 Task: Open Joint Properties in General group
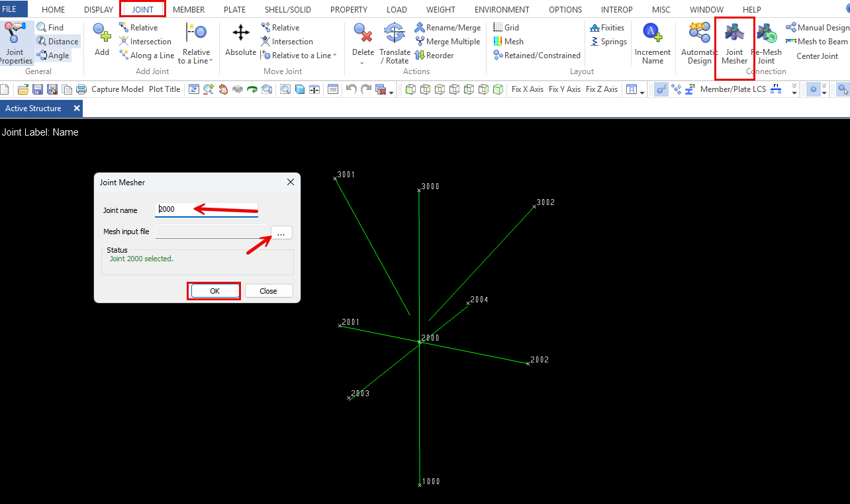tap(15, 44)
